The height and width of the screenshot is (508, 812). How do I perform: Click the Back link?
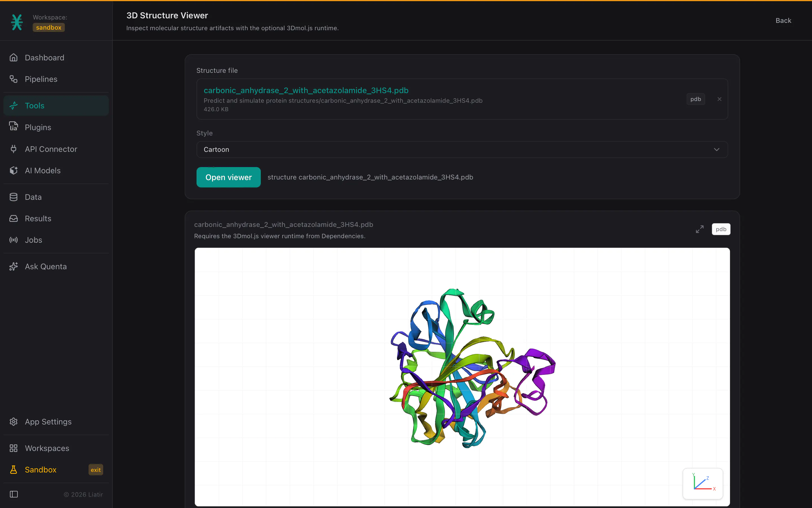tap(783, 21)
